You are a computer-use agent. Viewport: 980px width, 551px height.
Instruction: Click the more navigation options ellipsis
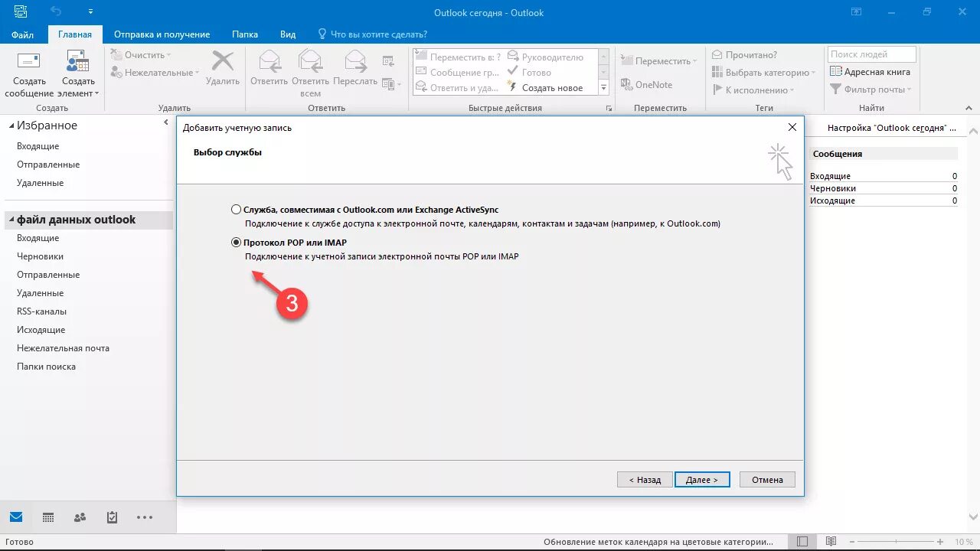tap(145, 517)
